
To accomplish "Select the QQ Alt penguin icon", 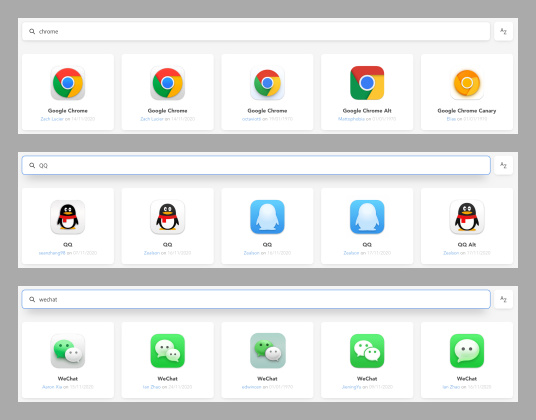I will click(467, 217).
